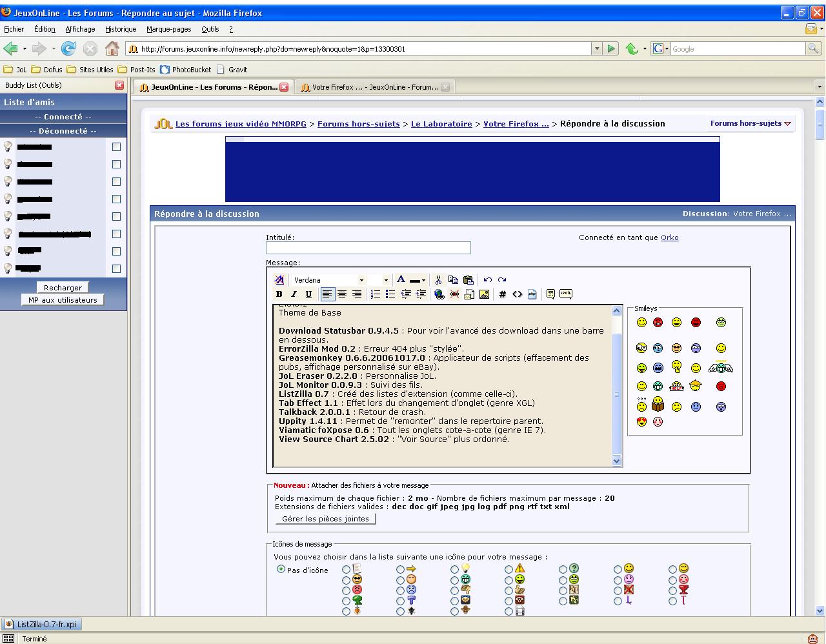Open the text color dropdown arrow
This screenshot has height=644, width=826.
point(423,280)
